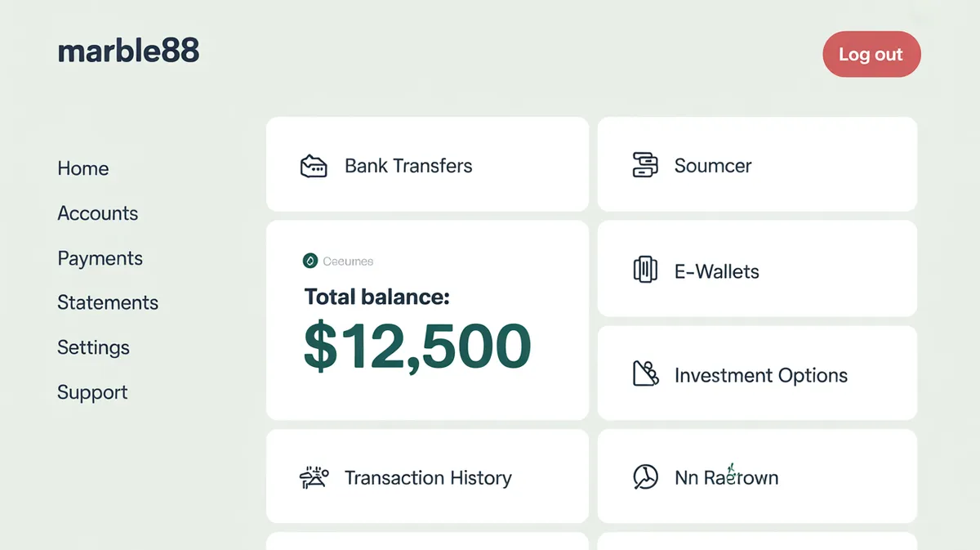Log out of the account
Image resolution: width=980 pixels, height=550 pixels.
(x=871, y=55)
